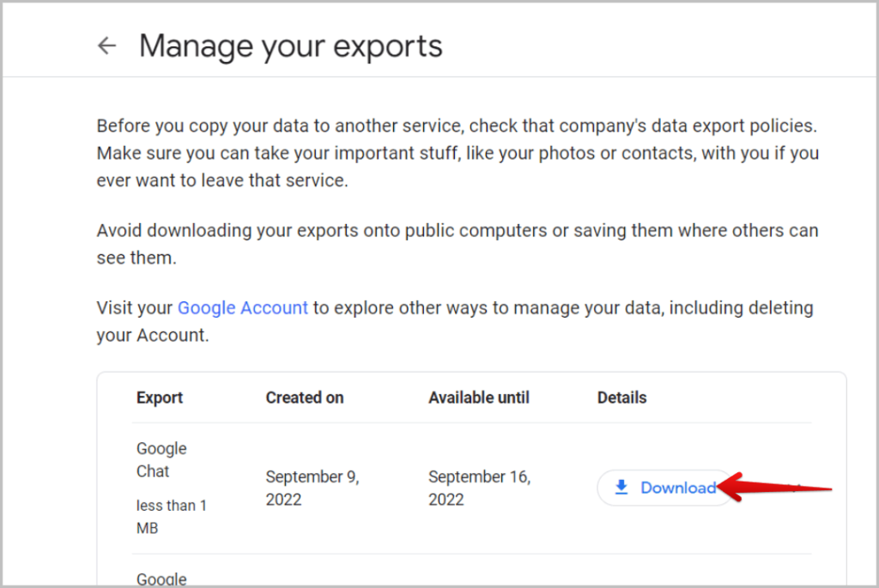Click the back arrow beside Manage your exports
Viewport: 879px width, 588px height.
click(x=106, y=45)
